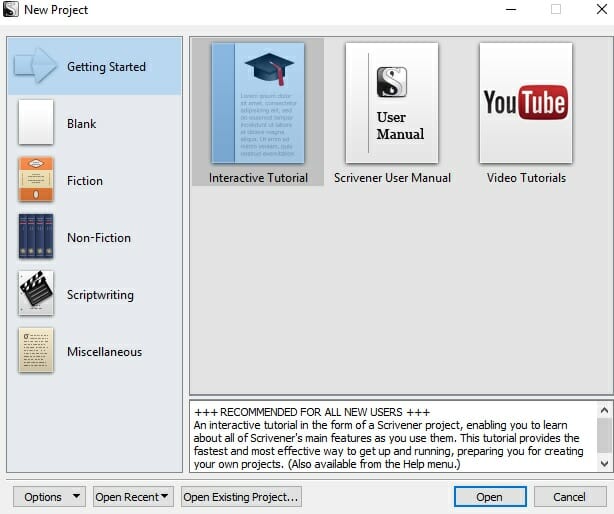Switch to the Fiction category label
This screenshot has height=514, width=614.
(x=85, y=181)
